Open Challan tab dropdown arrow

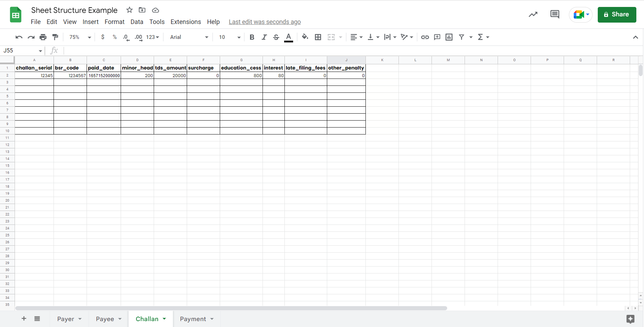[164, 319]
